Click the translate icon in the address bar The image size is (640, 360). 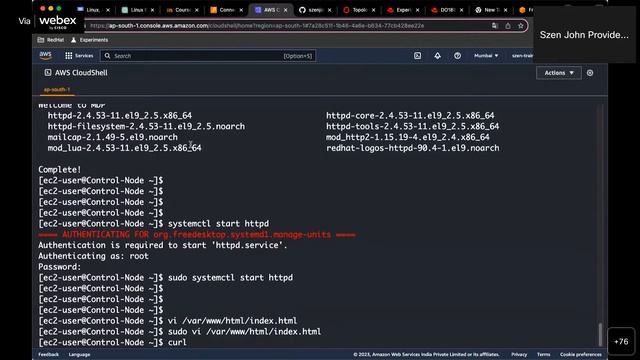(495, 26)
